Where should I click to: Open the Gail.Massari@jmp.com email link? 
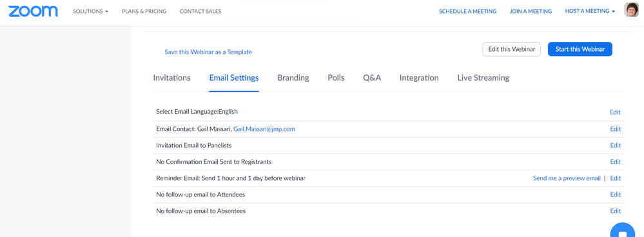click(x=264, y=129)
